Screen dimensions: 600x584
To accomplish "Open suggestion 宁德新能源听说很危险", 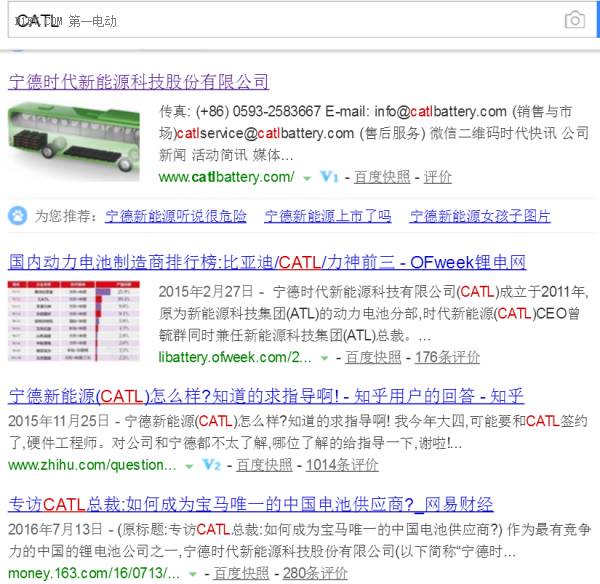I will click(x=176, y=216).
